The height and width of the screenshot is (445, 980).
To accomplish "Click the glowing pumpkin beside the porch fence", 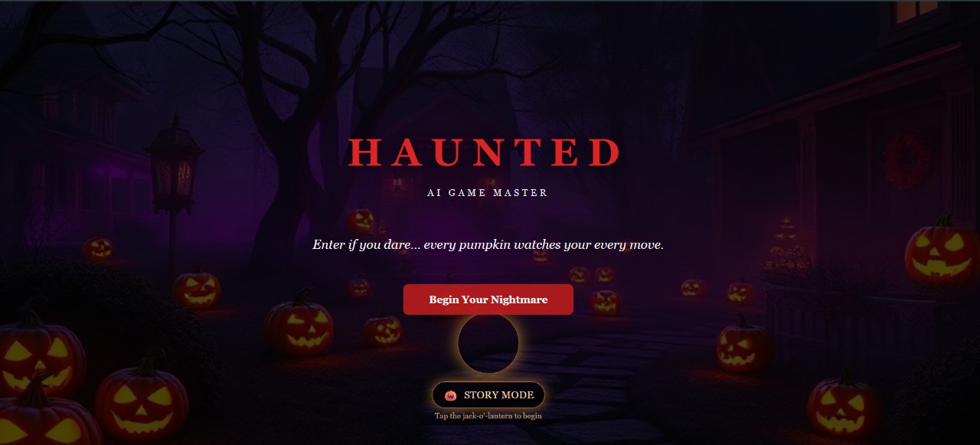I will (744, 345).
